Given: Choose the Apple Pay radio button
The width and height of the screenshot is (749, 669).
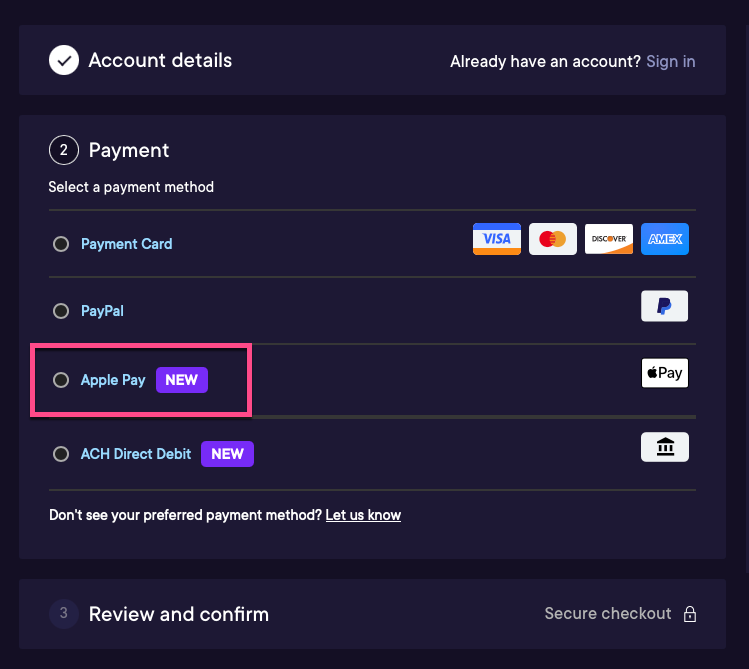Looking at the screenshot, I should point(61,380).
